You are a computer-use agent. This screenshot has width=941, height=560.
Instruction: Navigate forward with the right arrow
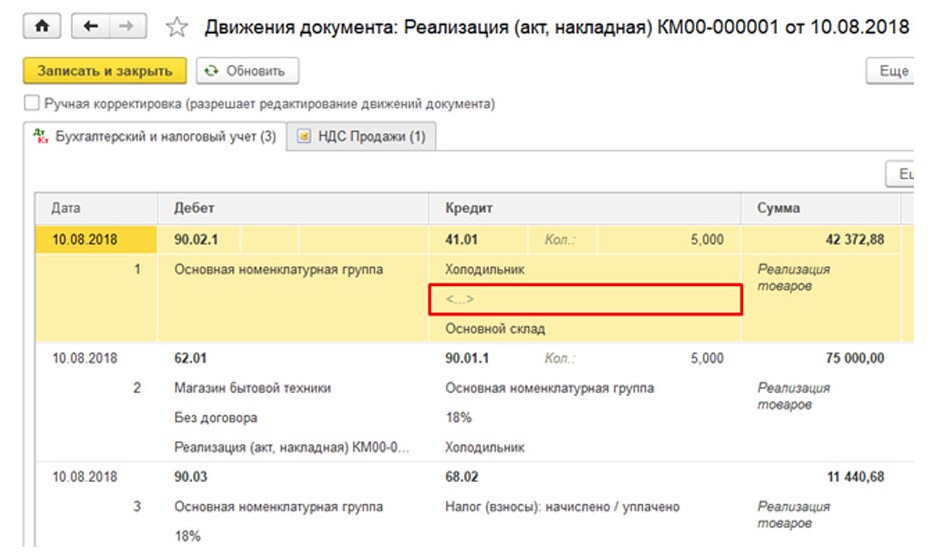tap(127, 26)
